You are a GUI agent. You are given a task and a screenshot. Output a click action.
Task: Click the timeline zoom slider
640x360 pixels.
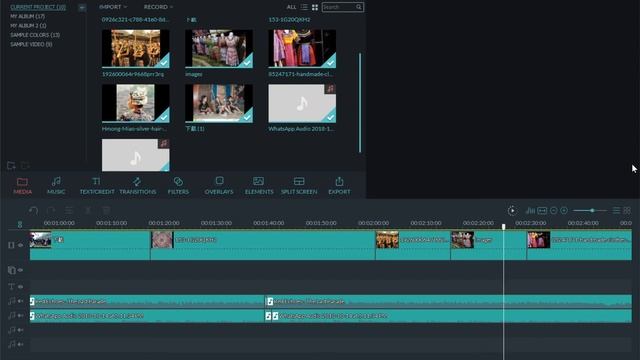click(x=590, y=211)
